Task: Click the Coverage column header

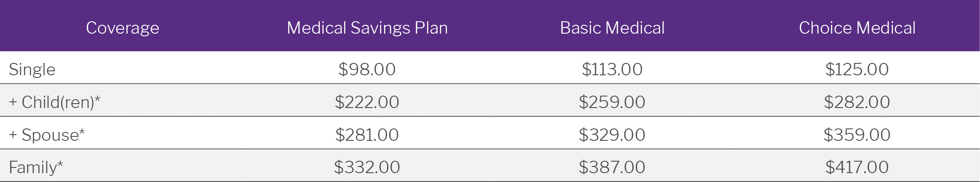Action: (x=122, y=28)
